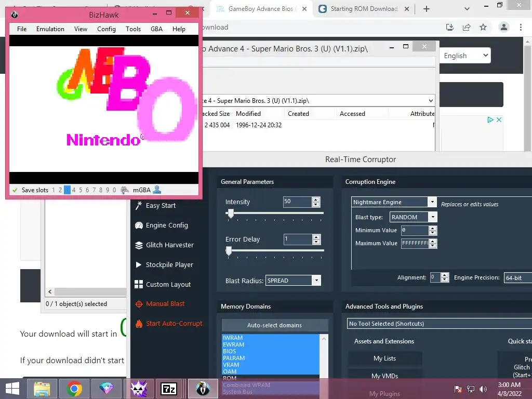Click the Intensity slider handle
532x399 pixels.
tap(231, 214)
